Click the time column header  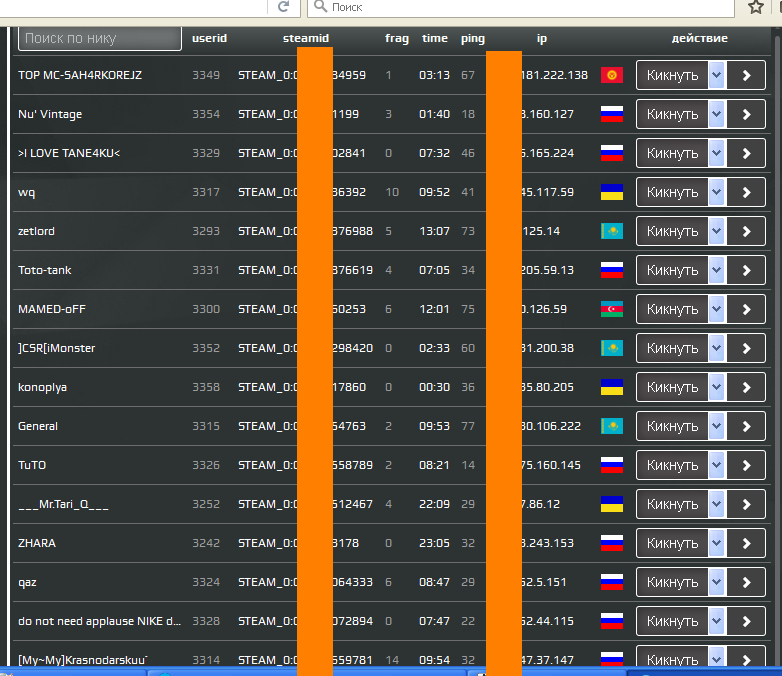435,38
